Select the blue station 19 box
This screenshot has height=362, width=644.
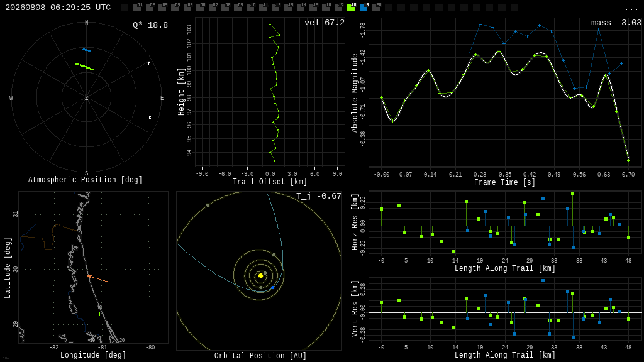click(x=364, y=8)
